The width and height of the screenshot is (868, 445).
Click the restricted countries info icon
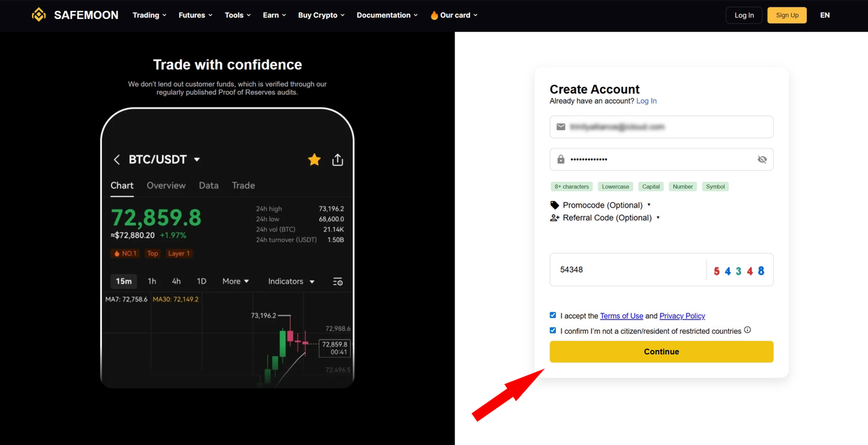(x=747, y=330)
